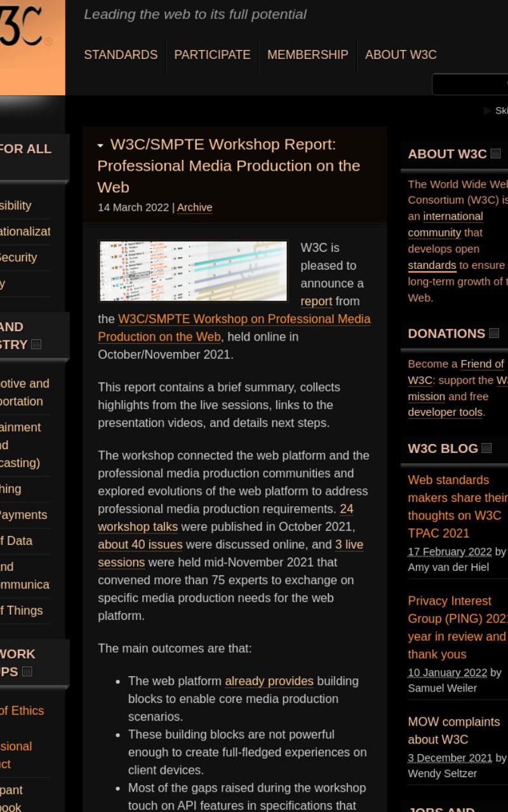Follow the 'already provides' link

point(269,681)
